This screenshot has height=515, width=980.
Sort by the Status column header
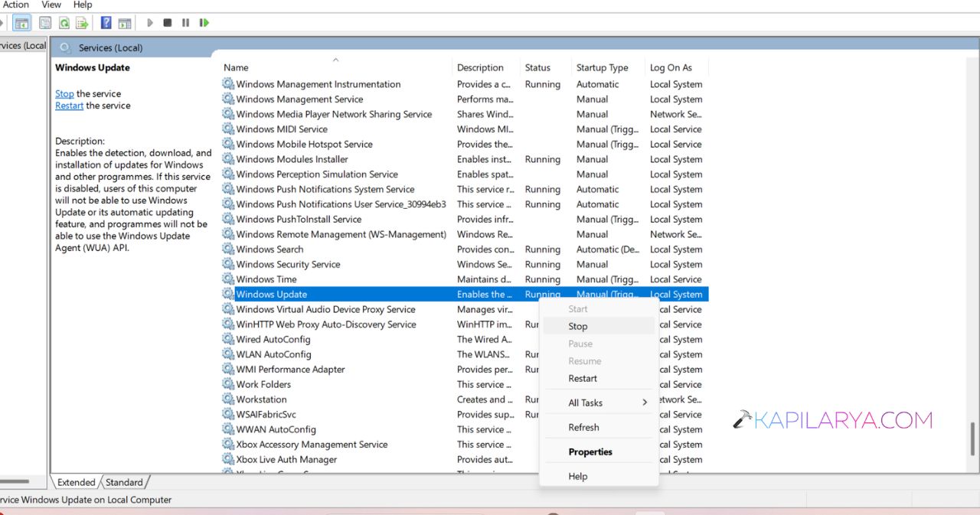(x=546, y=67)
